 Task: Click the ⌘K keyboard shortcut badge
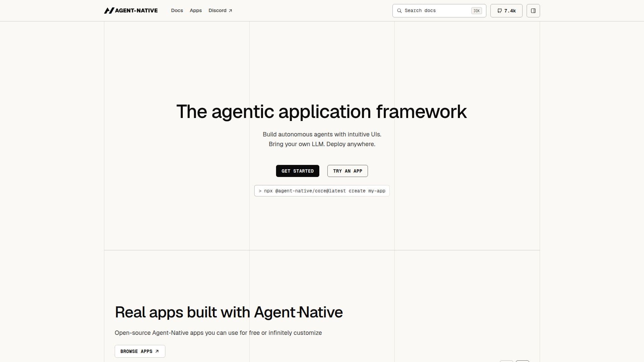point(476,11)
